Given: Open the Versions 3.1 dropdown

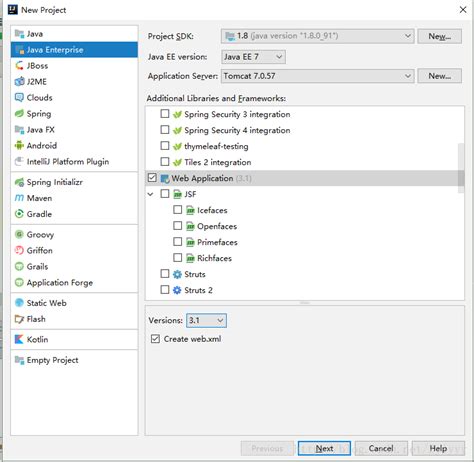Looking at the screenshot, I should (x=206, y=321).
